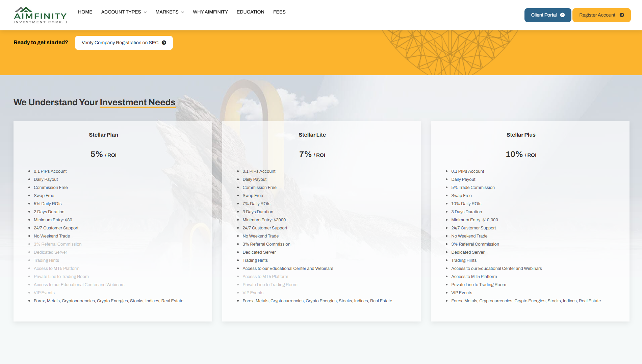
Task: Open the Fees menu item
Action: (x=279, y=12)
